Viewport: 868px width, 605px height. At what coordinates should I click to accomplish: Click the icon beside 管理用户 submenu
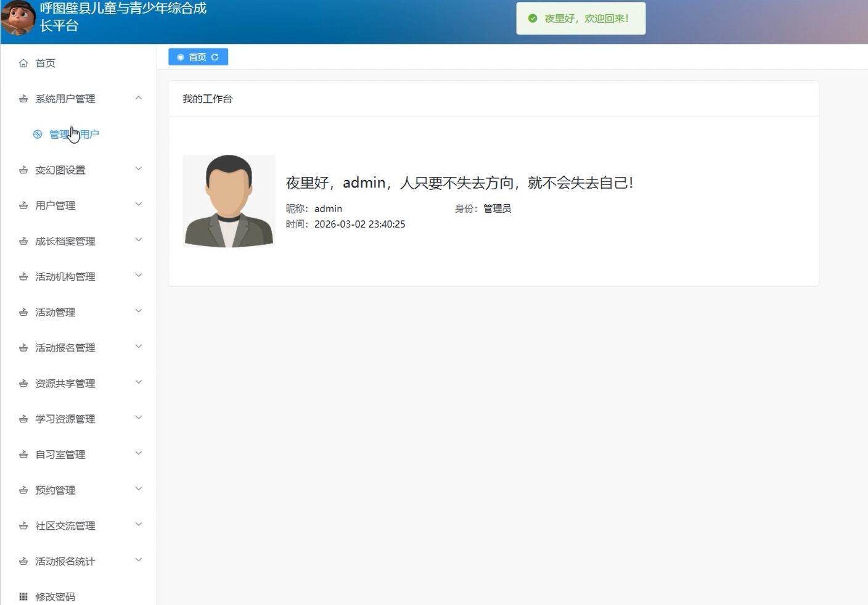click(x=38, y=134)
